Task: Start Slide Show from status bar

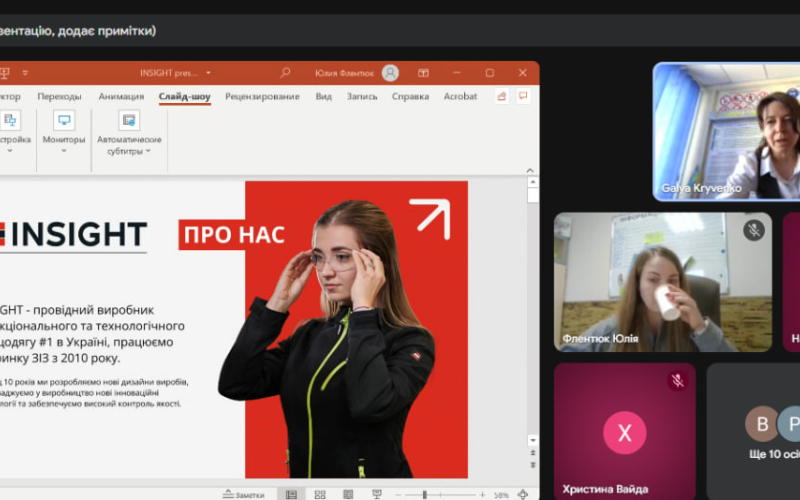Action: [377, 494]
